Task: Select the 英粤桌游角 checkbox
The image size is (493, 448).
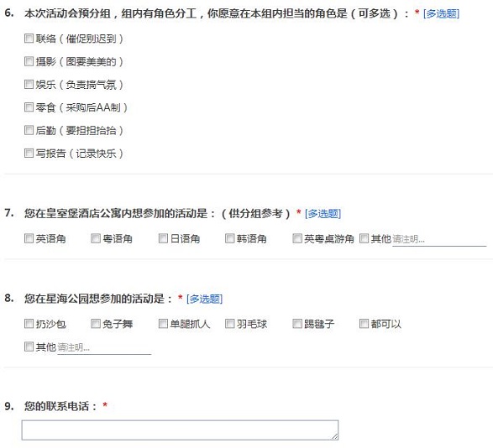Action: (297, 238)
